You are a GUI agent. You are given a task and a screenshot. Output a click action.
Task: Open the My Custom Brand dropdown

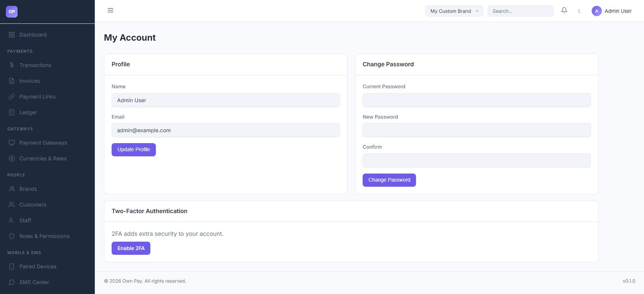click(454, 11)
